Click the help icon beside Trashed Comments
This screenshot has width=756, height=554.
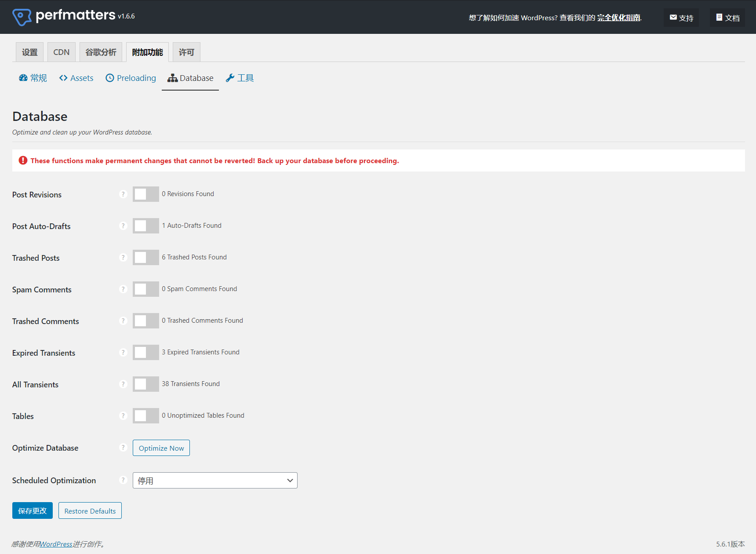[x=123, y=321]
